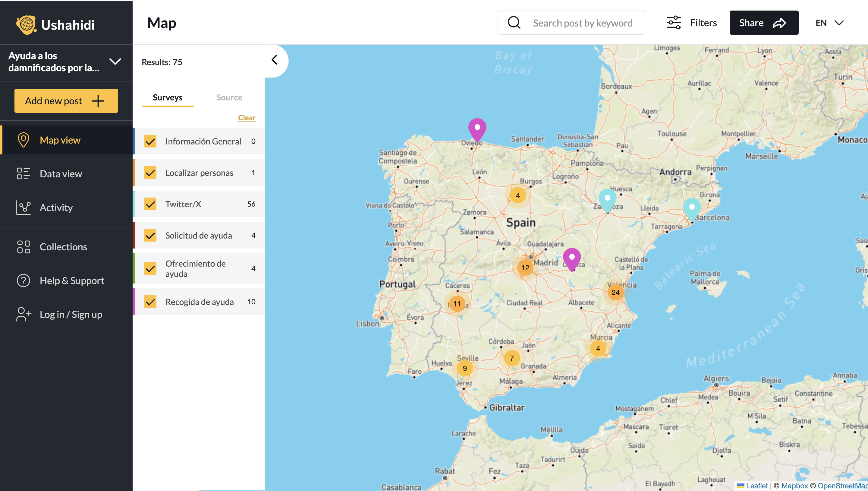
Task: Collapse the results panel with arrow
Action: (x=274, y=60)
